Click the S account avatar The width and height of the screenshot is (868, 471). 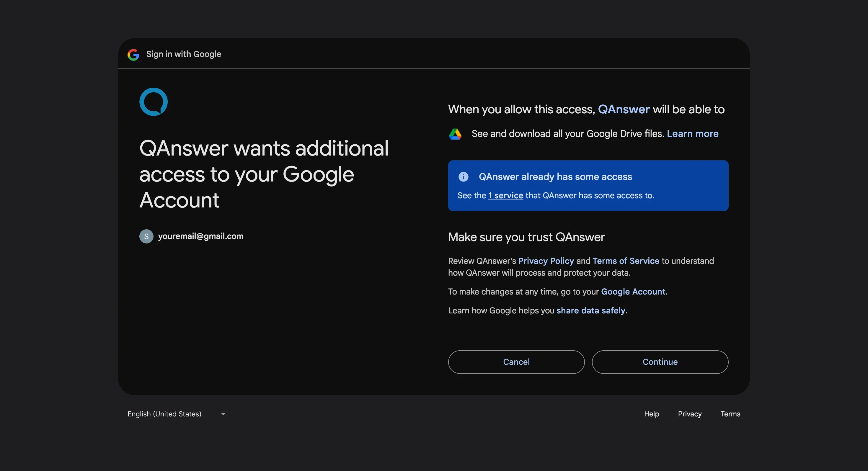[146, 236]
